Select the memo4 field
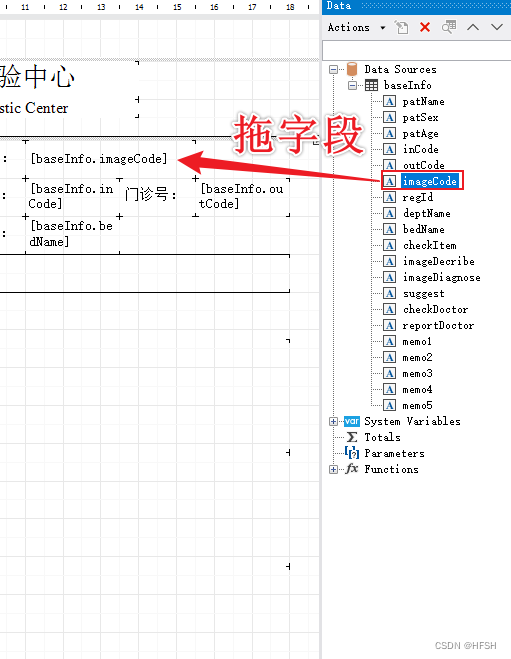Image resolution: width=511 pixels, height=659 pixels. pyautogui.click(x=417, y=390)
